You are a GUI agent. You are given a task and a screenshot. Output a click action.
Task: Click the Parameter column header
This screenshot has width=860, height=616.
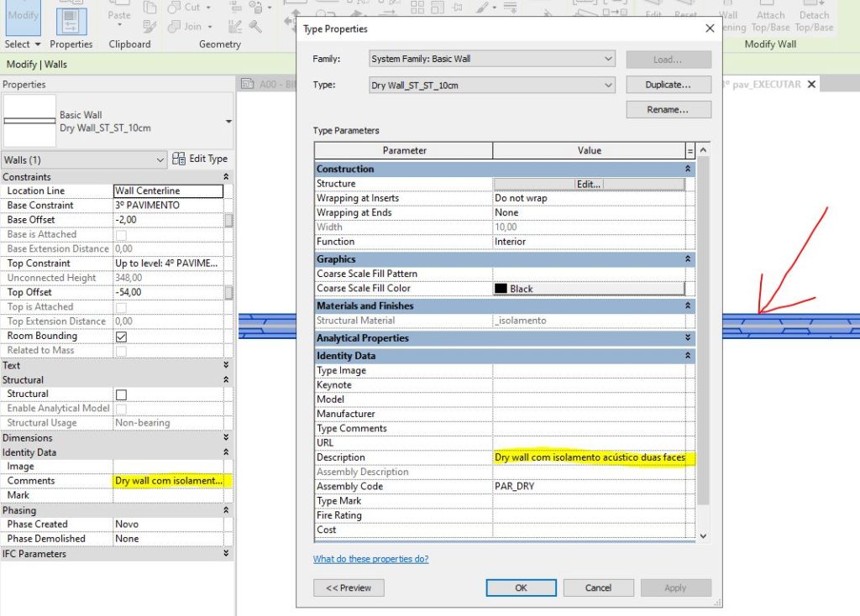[x=404, y=150]
